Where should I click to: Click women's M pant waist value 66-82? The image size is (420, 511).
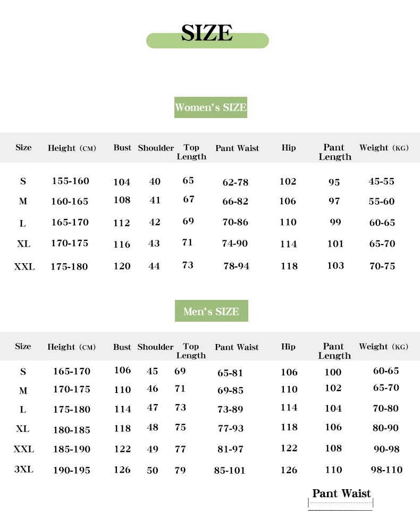tap(235, 202)
